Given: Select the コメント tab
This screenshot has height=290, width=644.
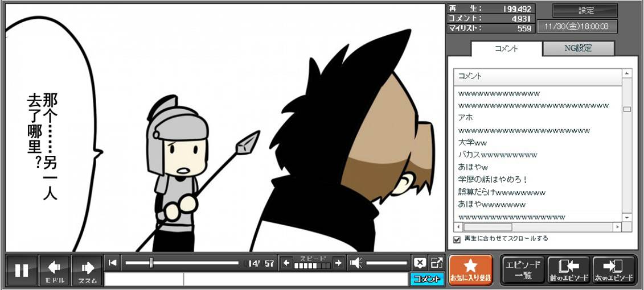Looking at the screenshot, I should pyautogui.click(x=506, y=48).
